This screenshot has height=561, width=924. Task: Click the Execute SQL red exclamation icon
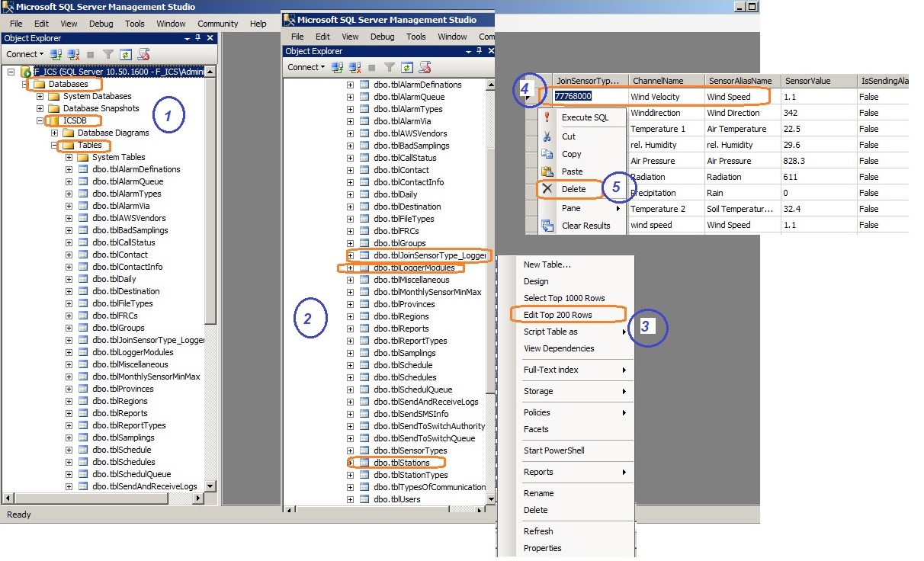[547, 117]
